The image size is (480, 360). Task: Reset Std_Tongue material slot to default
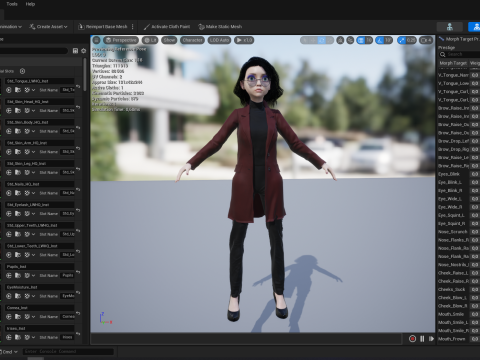point(78,86)
